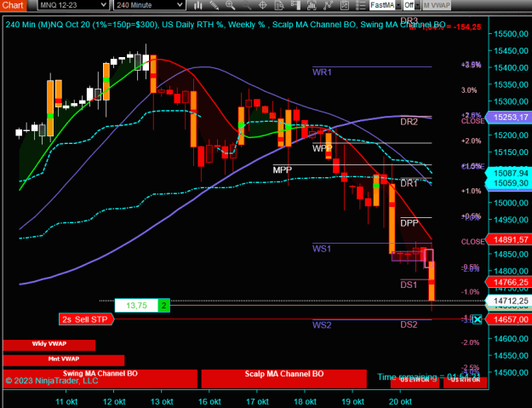Image resolution: width=532 pixels, height=408 pixels.
Task: Click the DPP pivot label
Action: pyautogui.click(x=409, y=223)
